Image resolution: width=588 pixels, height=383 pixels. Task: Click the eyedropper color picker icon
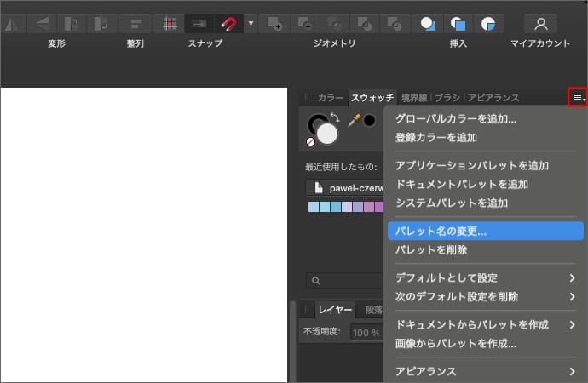coord(355,120)
